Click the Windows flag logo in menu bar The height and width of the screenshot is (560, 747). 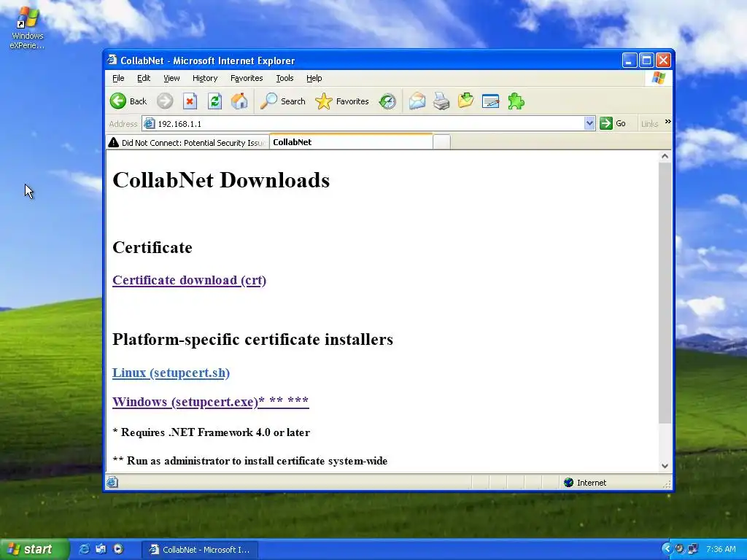(x=659, y=77)
